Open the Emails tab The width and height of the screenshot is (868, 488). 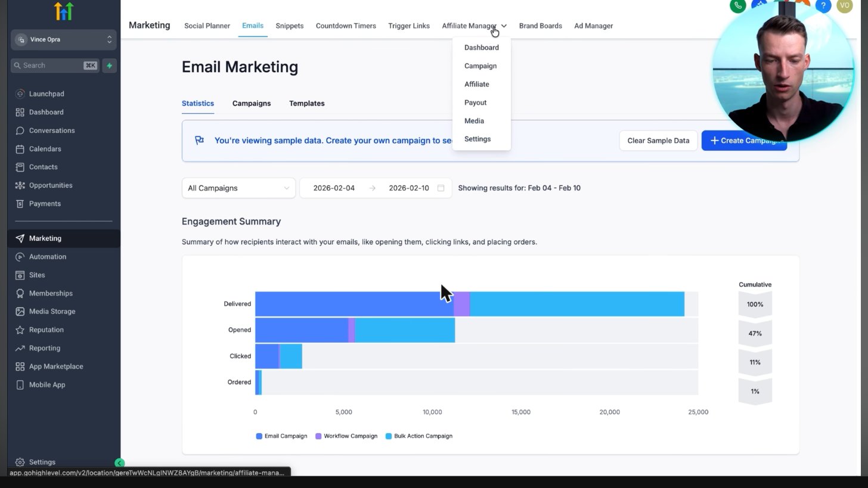click(x=253, y=26)
